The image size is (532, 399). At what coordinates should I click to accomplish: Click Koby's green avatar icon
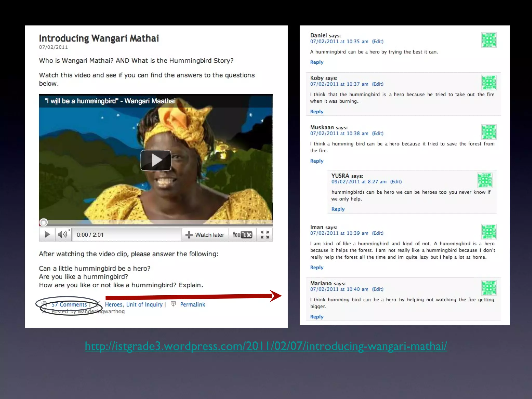point(489,83)
